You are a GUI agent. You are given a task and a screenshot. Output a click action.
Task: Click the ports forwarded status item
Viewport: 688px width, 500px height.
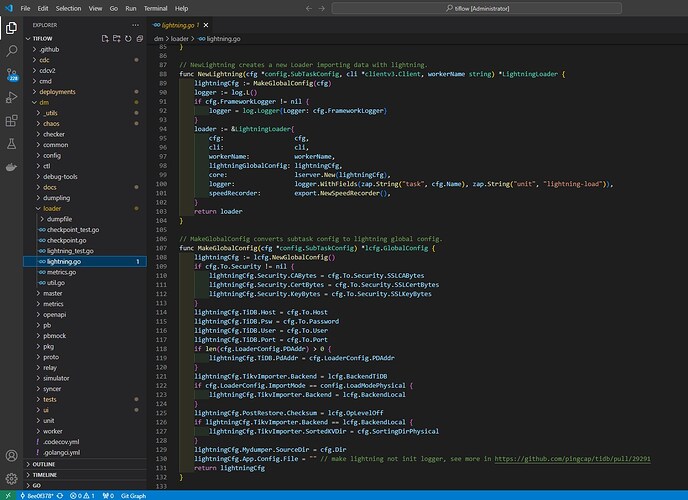tap(108, 496)
